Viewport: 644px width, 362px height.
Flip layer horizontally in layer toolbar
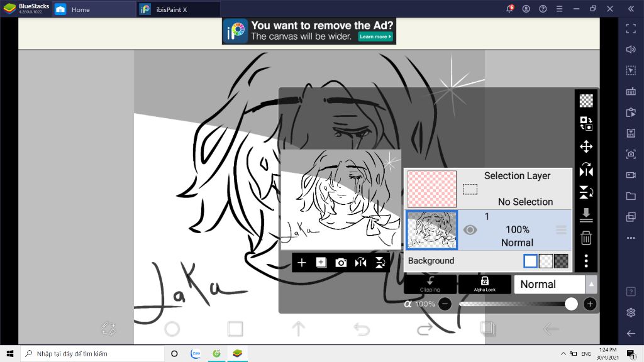[360, 263]
